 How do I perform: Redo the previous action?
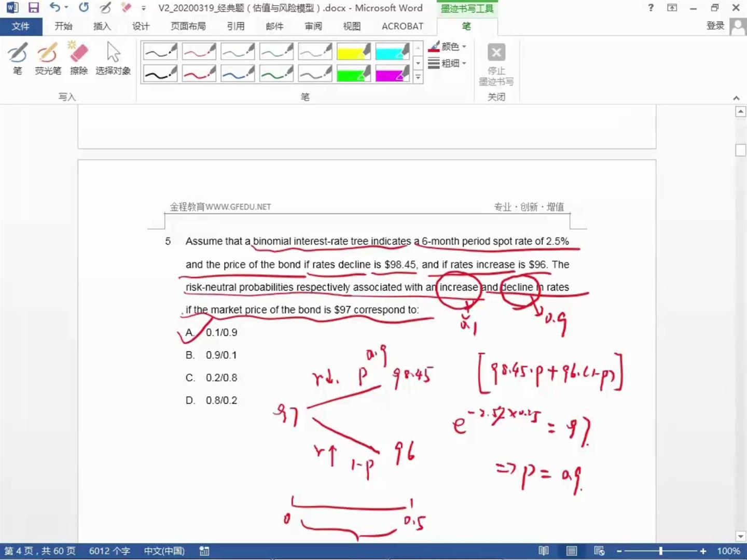tap(84, 7)
